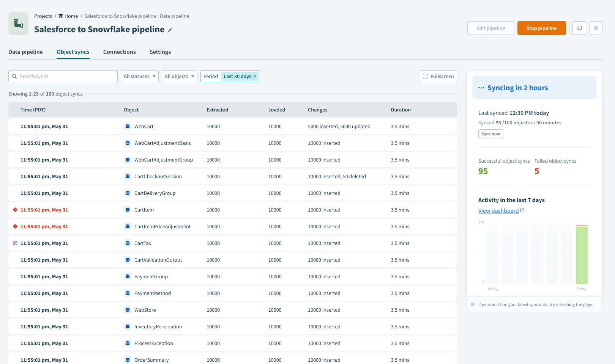The image size is (615, 364).
Task: Click the Time (PDT) column header
Action: pyautogui.click(x=33, y=110)
